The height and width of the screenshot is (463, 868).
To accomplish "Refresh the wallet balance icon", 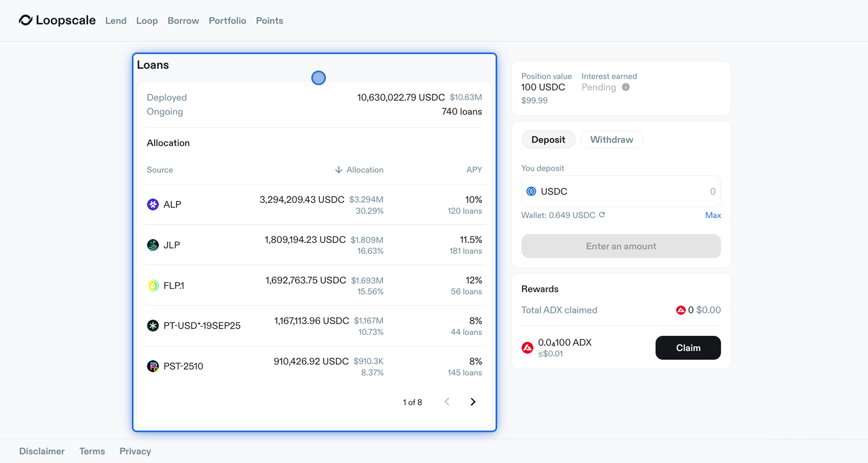I will tap(602, 215).
